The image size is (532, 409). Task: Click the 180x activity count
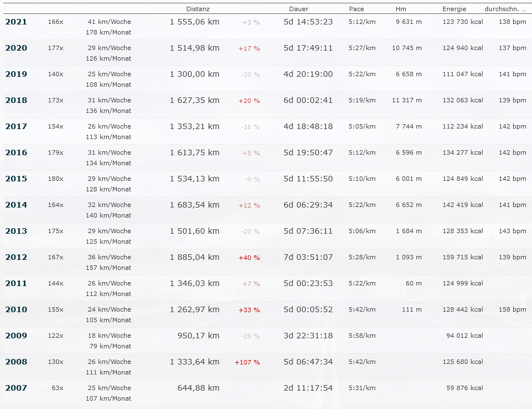[56, 179]
